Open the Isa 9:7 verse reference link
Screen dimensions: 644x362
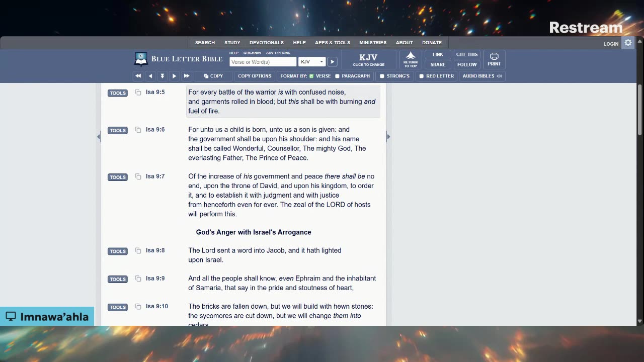[155, 176]
